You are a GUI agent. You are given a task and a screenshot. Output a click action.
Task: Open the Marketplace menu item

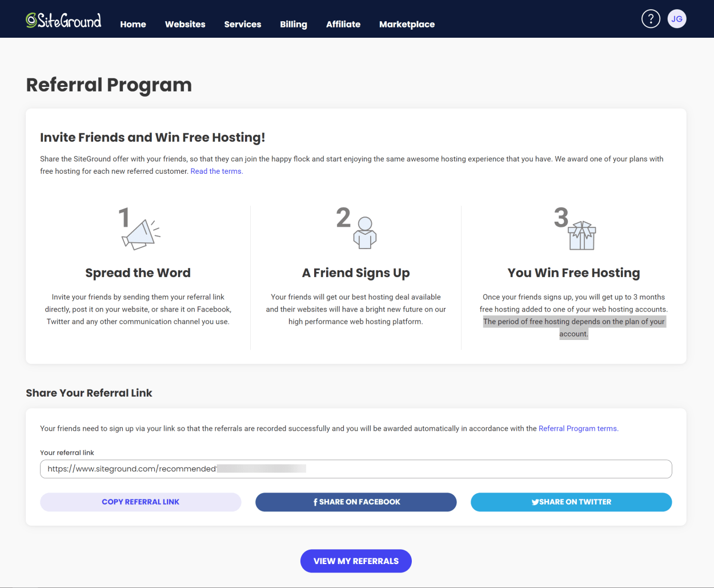[x=407, y=24]
